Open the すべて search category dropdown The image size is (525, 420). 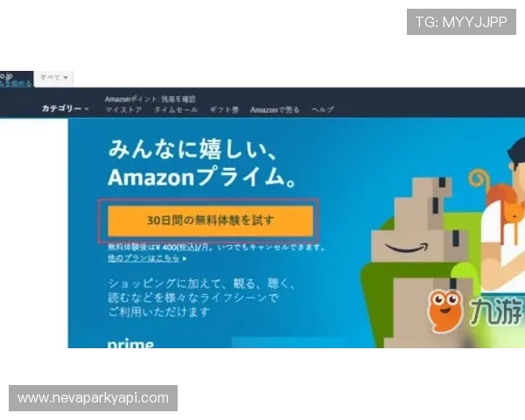54,78
